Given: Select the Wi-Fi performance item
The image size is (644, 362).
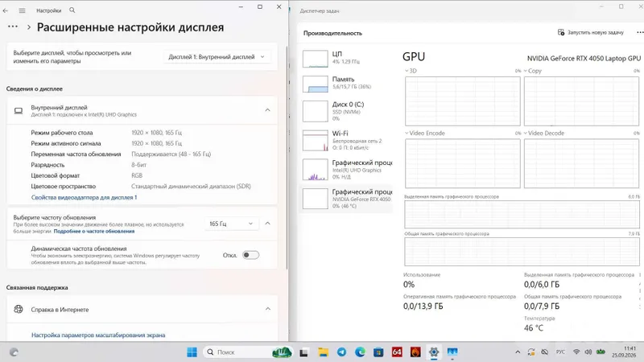Looking at the screenshot, I should [346, 140].
